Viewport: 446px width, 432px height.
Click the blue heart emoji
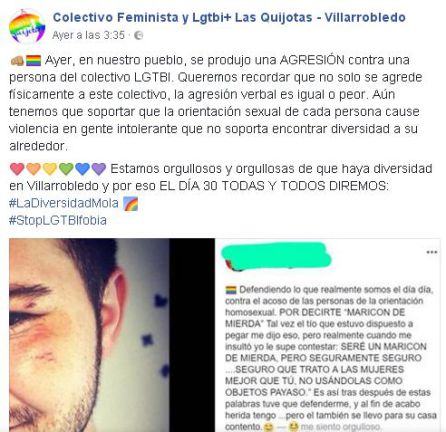[83, 169]
